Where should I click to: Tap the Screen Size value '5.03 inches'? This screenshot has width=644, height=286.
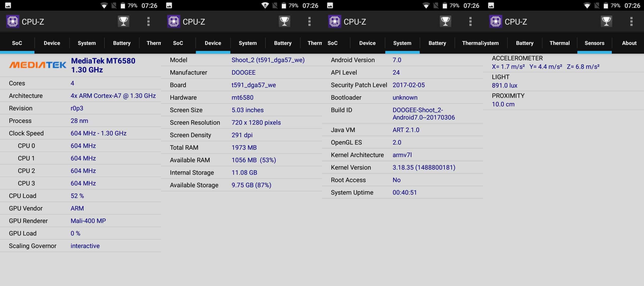pyautogui.click(x=248, y=110)
